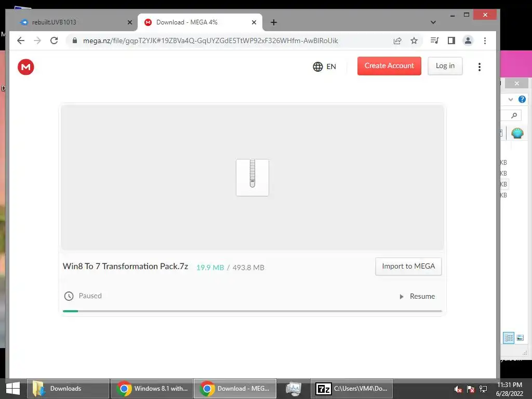Click the Paused clock status icon

pyautogui.click(x=69, y=296)
